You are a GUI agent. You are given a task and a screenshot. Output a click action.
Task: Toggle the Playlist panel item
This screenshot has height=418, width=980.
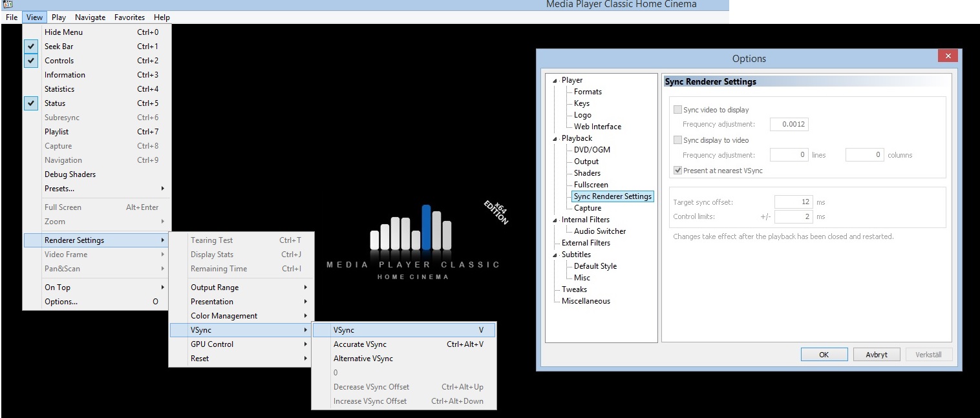click(x=97, y=132)
